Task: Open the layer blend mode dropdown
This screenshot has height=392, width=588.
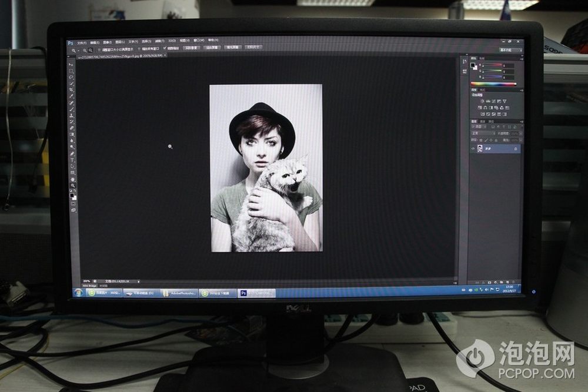Action: (483, 133)
